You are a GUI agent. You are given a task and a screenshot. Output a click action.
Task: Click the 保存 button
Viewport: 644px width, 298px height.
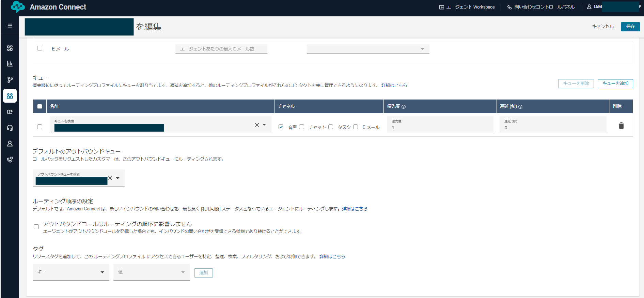pyautogui.click(x=630, y=26)
